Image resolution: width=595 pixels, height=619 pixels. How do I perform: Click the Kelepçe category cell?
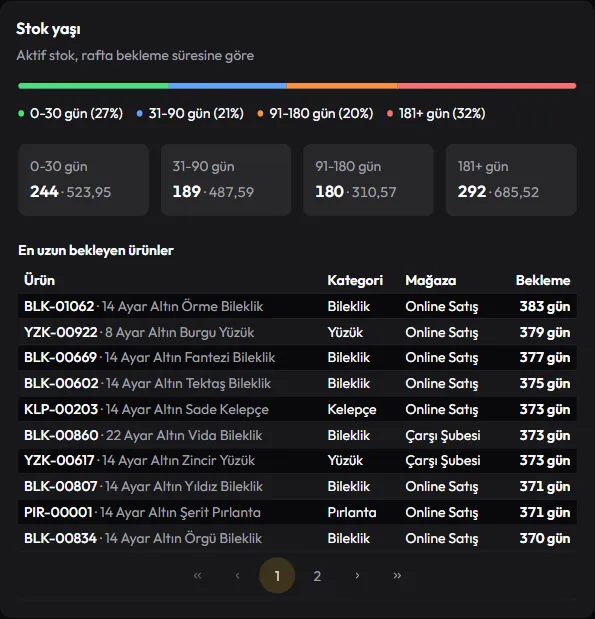pos(352,410)
